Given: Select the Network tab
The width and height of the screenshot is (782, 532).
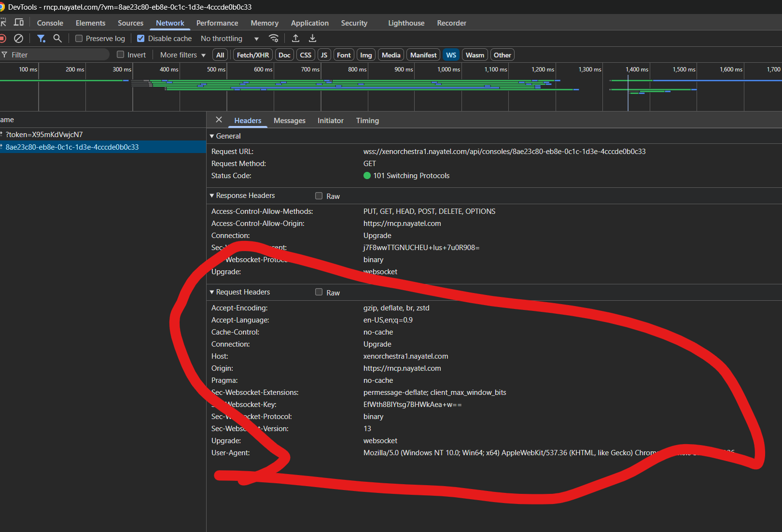Looking at the screenshot, I should [170, 23].
